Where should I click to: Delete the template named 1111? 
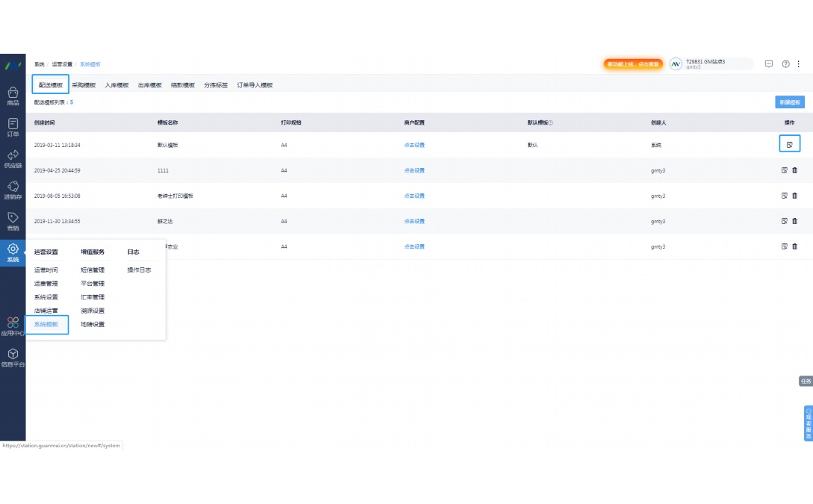coord(794,170)
